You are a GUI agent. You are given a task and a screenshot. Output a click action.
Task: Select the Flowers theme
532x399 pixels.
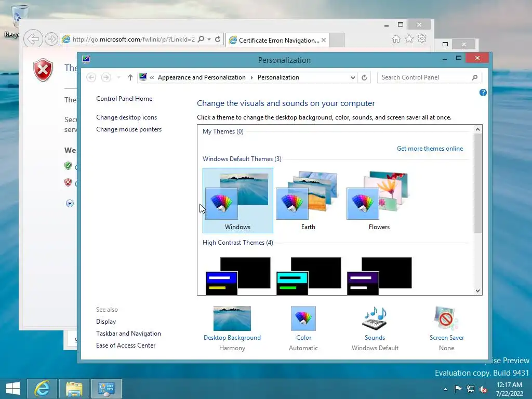[379, 200]
